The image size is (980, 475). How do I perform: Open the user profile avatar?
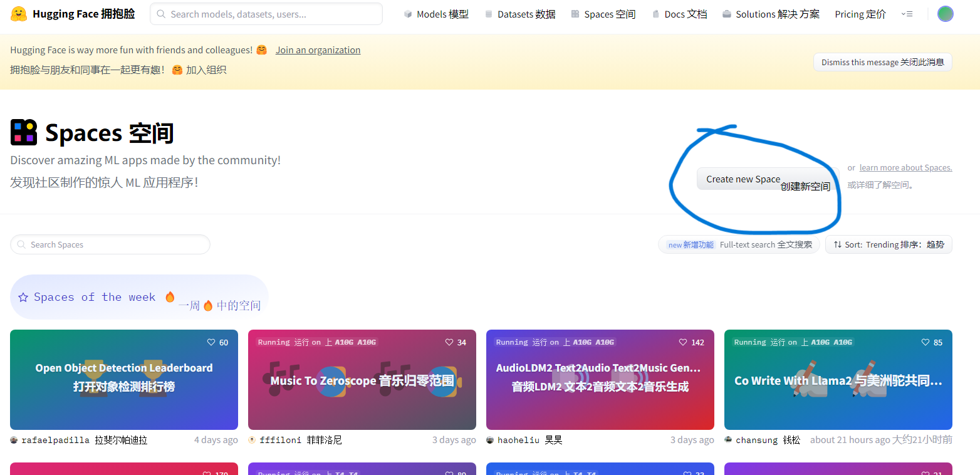945,14
